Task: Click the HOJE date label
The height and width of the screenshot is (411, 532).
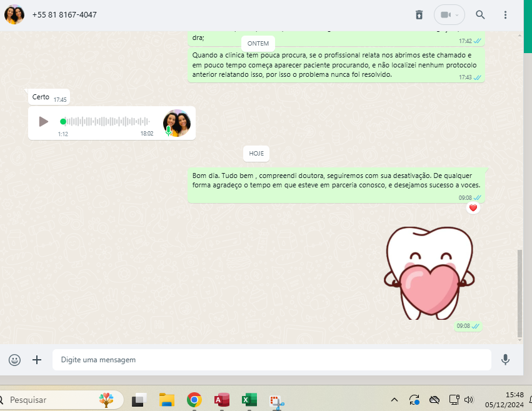Action: [256, 154]
